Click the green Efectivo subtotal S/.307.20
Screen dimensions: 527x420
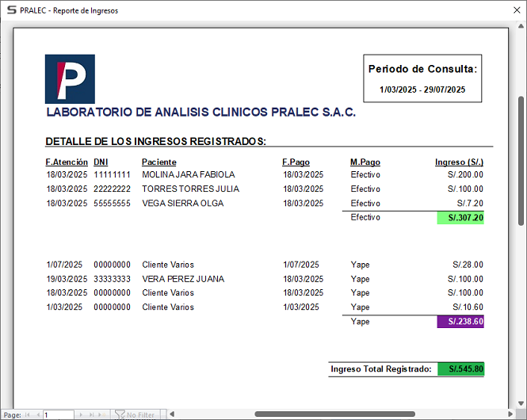pyautogui.click(x=460, y=218)
